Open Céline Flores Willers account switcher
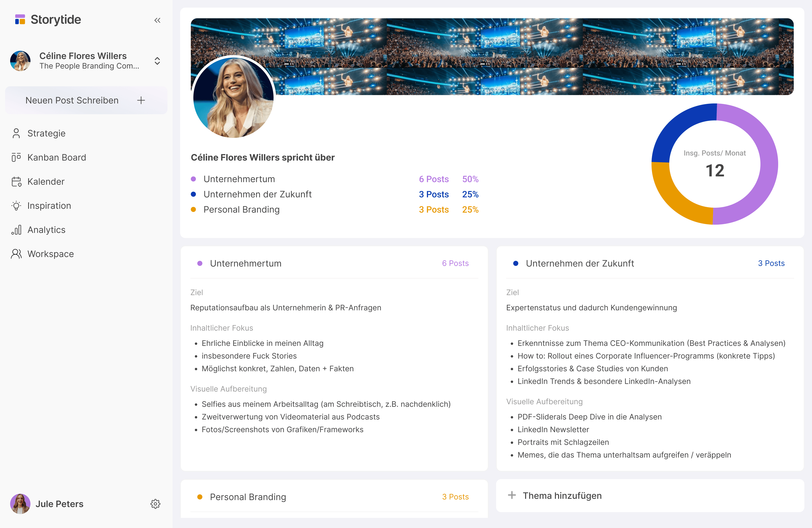The width and height of the screenshot is (812, 528). coord(157,61)
